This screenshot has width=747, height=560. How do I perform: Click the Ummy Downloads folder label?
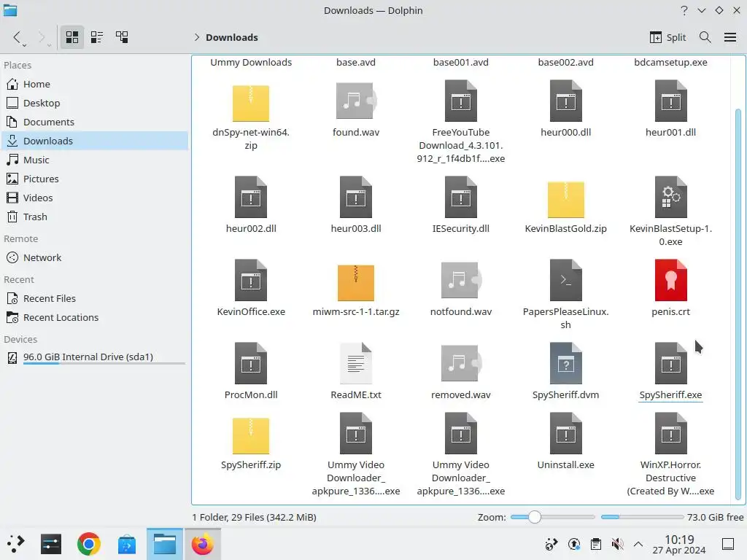[251, 63]
